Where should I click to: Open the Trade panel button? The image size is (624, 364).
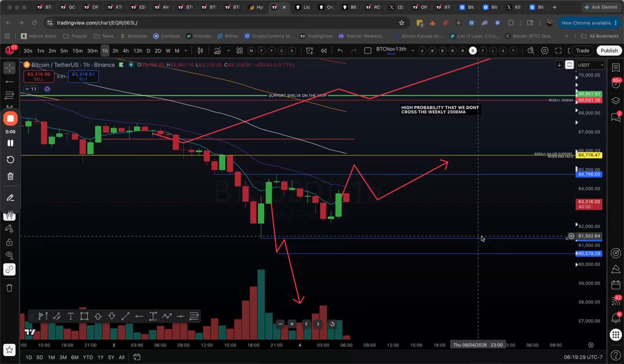point(582,50)
